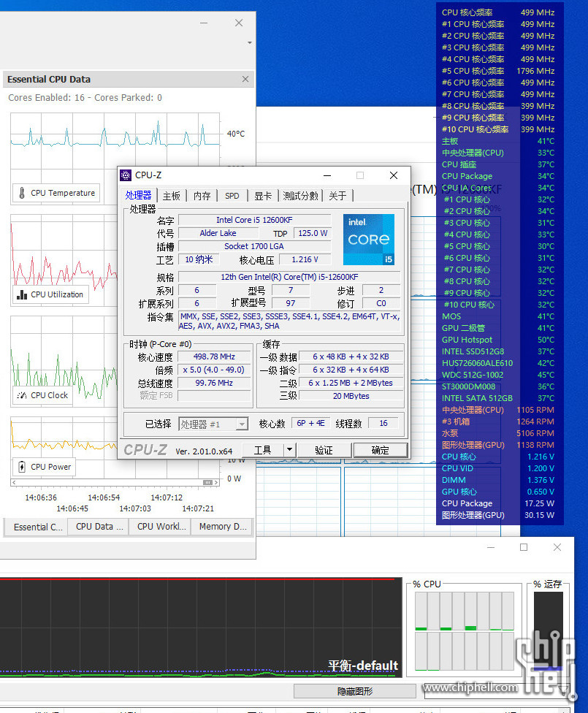The height and width of the screenshot is (713, 588).
Task: Open the small dropdown arrow below the top window controls
Action: [x=250, y=43]
